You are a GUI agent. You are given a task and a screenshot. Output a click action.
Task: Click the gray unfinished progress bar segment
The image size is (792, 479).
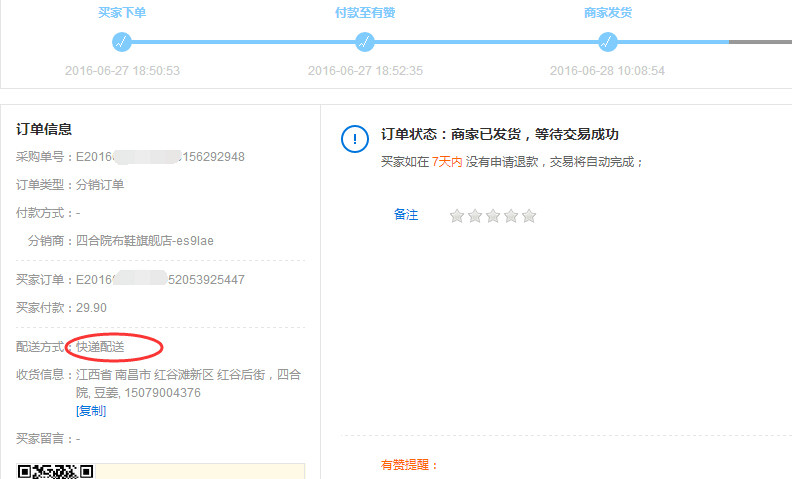(760, 42)
